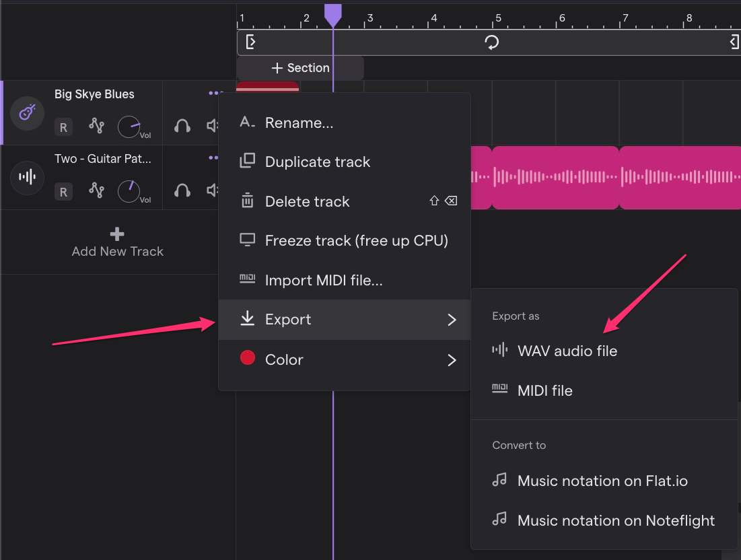Viewport: 741px width, 560px height.
Task: Choose Delete track from the menu
Action: 344,202
